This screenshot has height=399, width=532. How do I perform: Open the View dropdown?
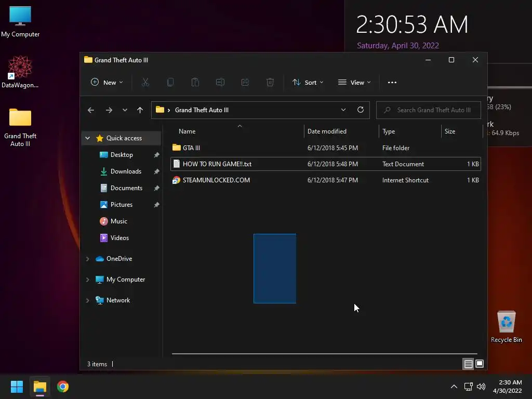click(x=354, y=83)
